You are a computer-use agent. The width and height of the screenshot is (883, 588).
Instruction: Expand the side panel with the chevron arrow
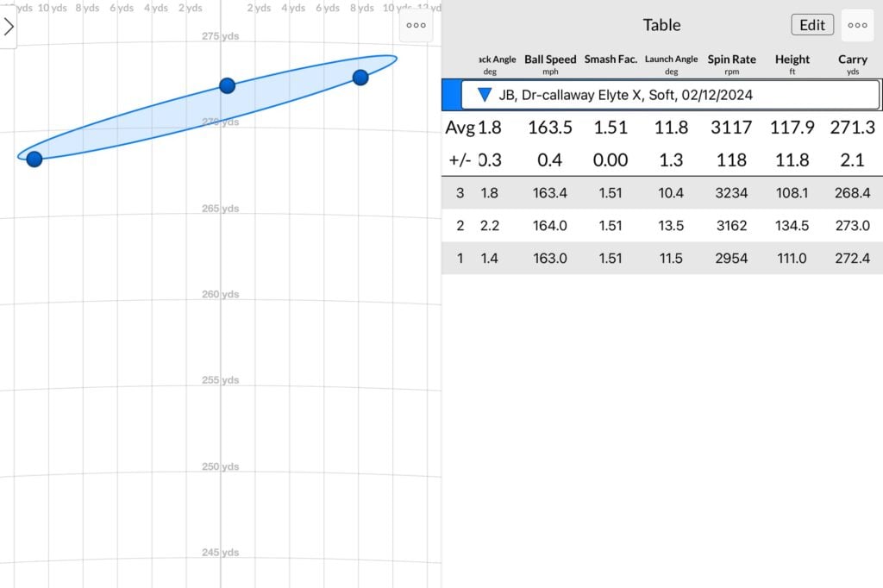9,27
